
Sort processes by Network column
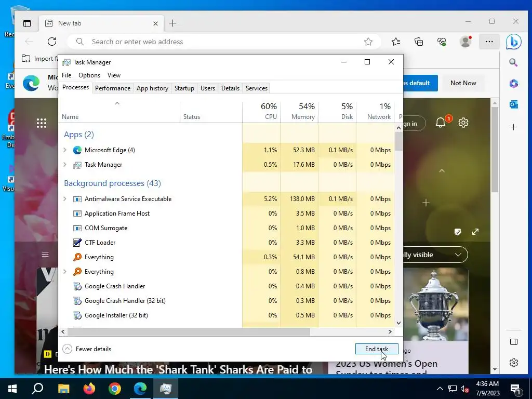pyautogui.click(x=376, y=112)
